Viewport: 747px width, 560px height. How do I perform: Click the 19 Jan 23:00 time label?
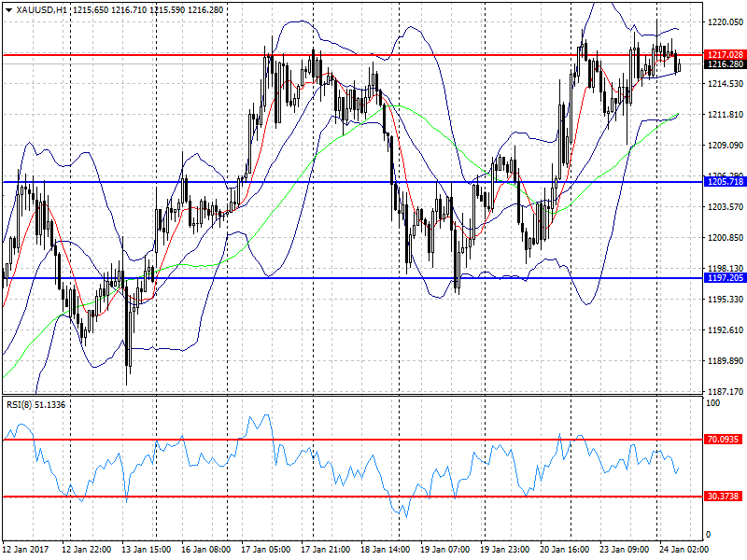coord(504,550)
